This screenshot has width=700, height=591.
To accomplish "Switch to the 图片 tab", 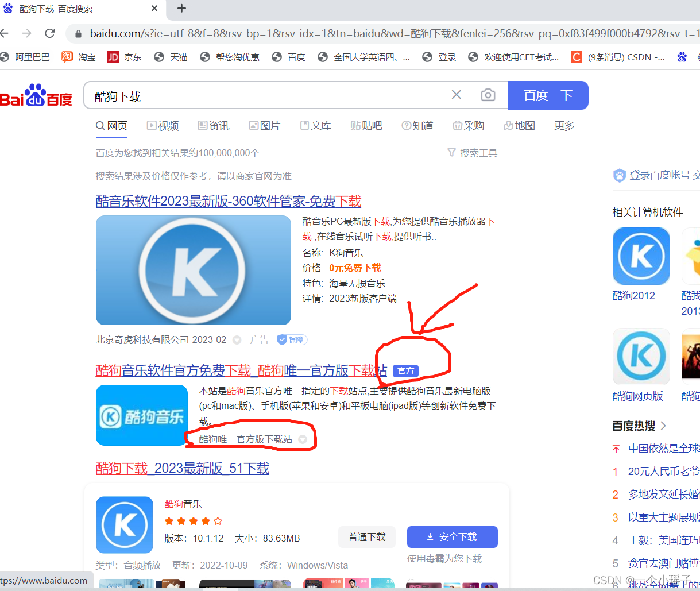I will pos(264,126).
